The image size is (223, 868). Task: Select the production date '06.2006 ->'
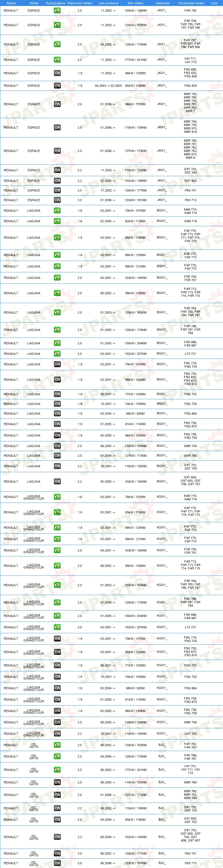(108, 863)
